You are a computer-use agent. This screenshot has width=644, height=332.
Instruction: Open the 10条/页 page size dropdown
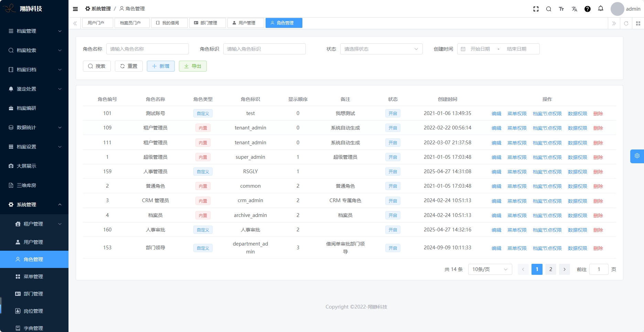pyautogui.click(x=490, y=269)
